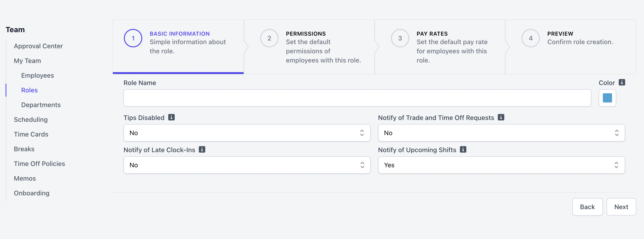Click info icon beside Notify of Late Clock-Ins
The image size is (644, 239).
(x=202, y=150)
